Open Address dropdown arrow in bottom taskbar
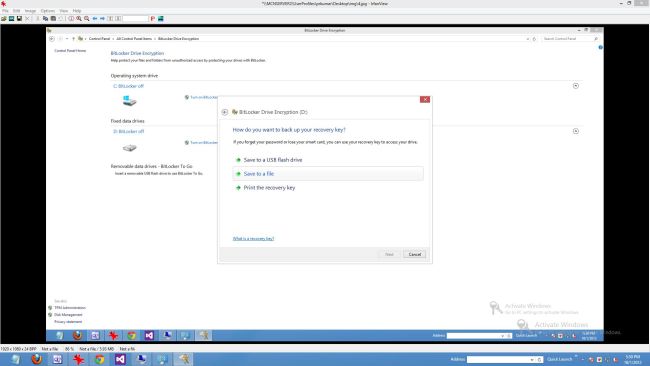 click(x=532, y=360)
